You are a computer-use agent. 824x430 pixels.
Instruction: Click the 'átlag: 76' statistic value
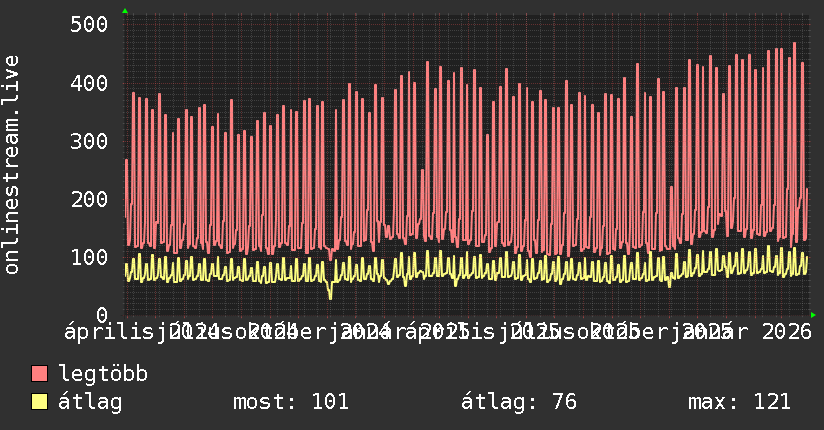pyautogui.click(x=519, y=402)
